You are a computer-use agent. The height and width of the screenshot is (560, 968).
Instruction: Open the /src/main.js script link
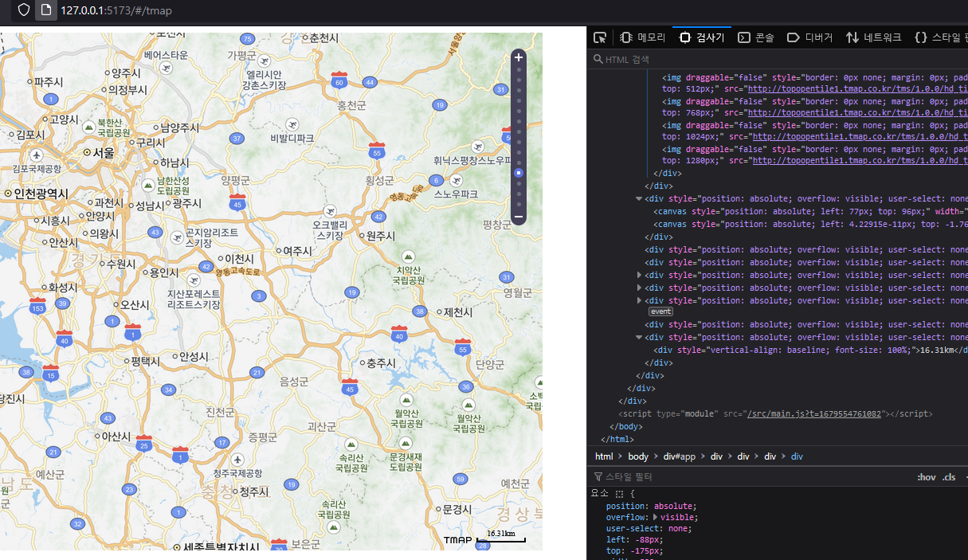point(813,413)
